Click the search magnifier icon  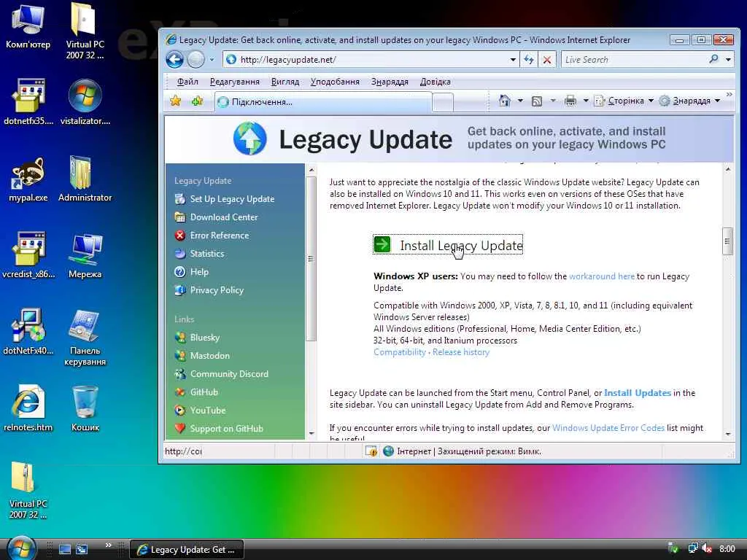point(713,59)
